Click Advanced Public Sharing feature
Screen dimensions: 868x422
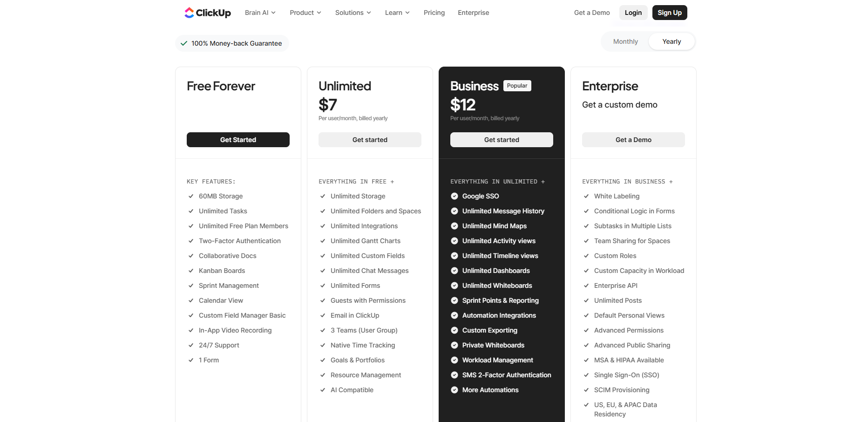pyautogui.click(x=632, y=345)
